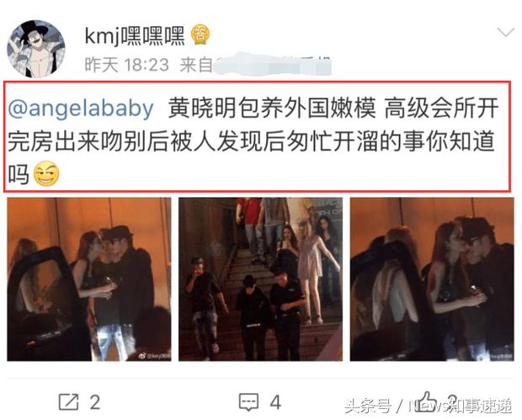Click the Weibo watermark on first photo

click(154, 356)
